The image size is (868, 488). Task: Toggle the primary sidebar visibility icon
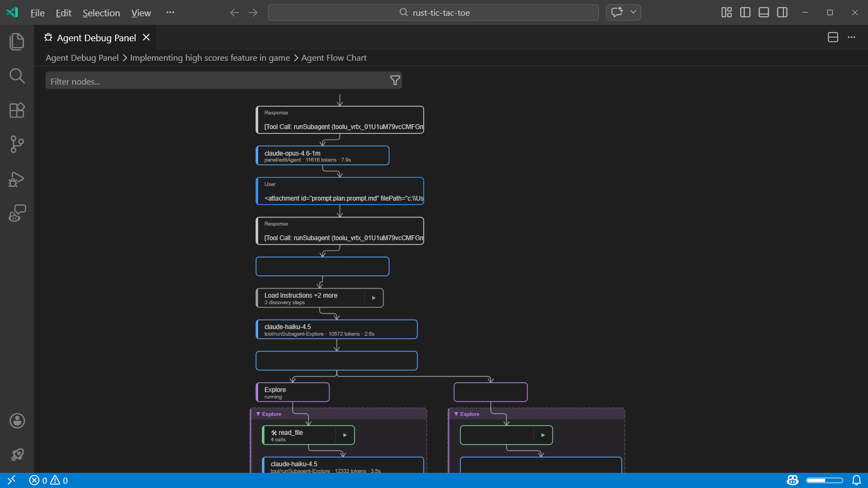[745, 12]
